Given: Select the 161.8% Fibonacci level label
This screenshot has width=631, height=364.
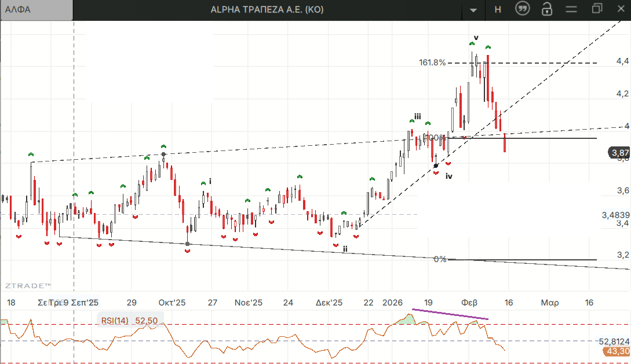Looking at the screenshot, I should tap(432, 62).
